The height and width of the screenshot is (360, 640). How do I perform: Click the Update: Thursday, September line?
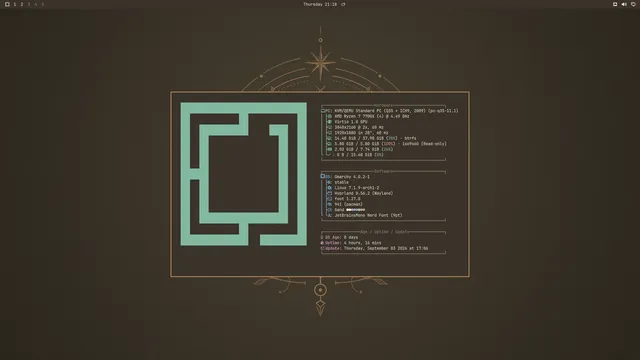click(x=374, y=248)
